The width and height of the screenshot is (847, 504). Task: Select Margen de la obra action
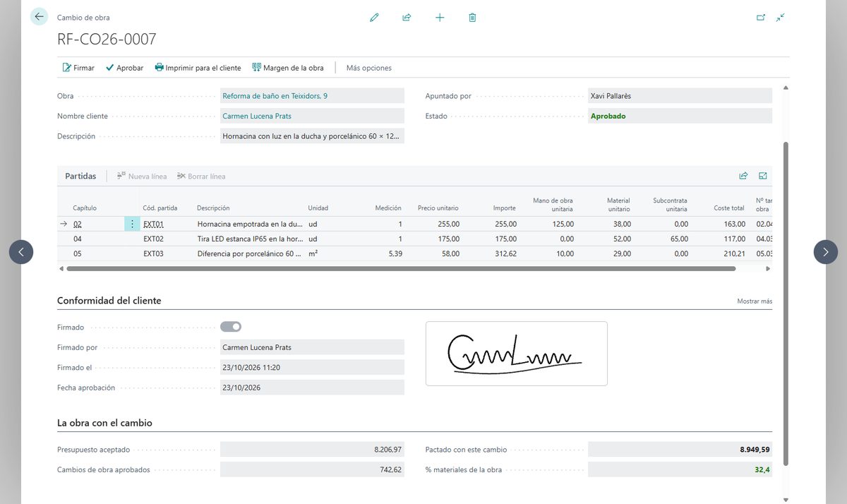click(288, 68)
